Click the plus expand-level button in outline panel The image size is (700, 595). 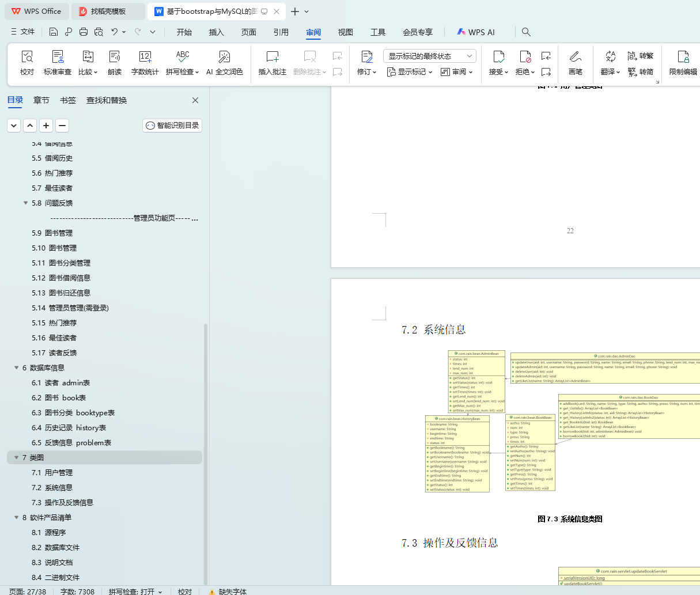(46, 126)
